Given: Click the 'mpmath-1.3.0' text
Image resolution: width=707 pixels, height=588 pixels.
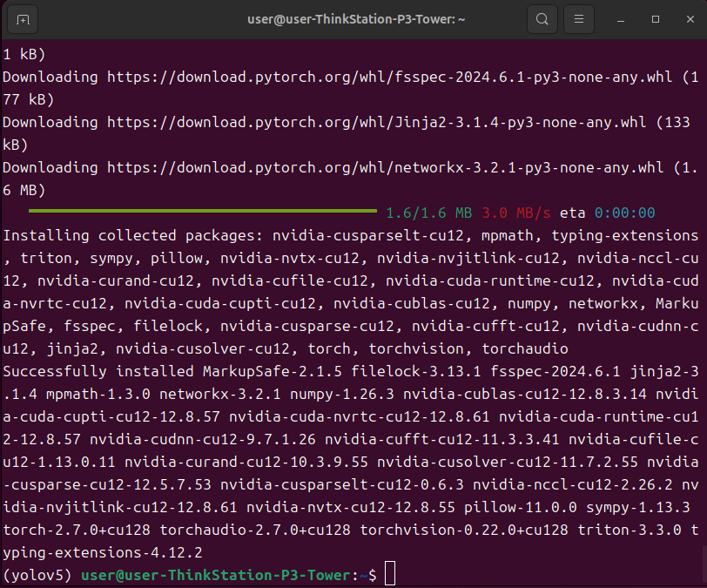Looking at the screenshot, I should point(98,394).
